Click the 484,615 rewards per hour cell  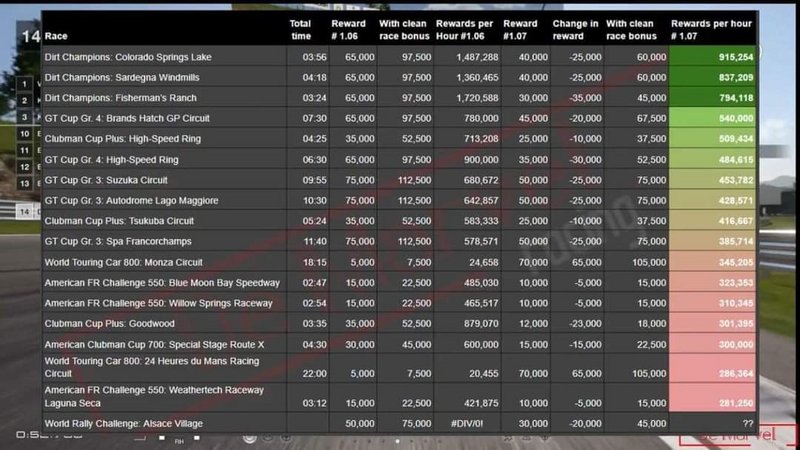click(x=712, y=160)
